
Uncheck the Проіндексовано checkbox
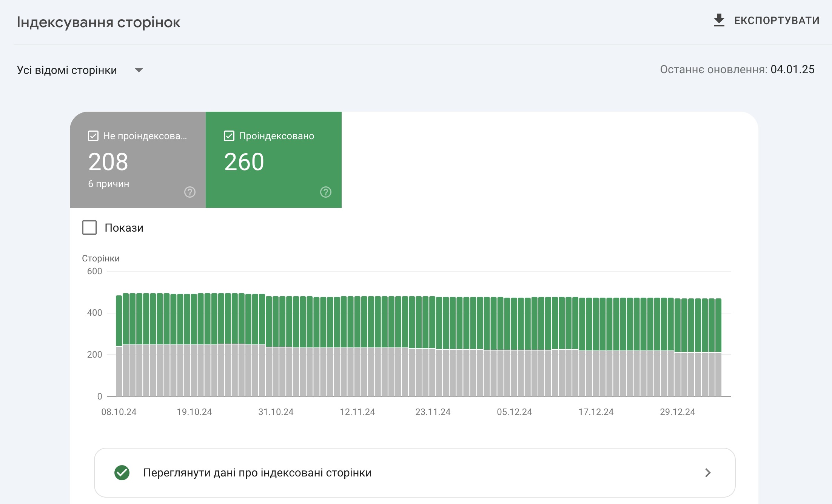229,136
